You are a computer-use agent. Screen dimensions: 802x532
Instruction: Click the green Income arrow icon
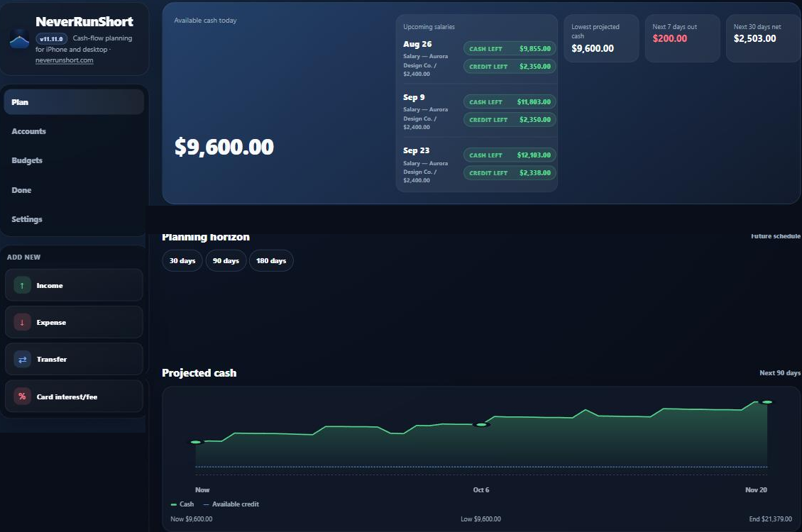click(x=22, y=285)
